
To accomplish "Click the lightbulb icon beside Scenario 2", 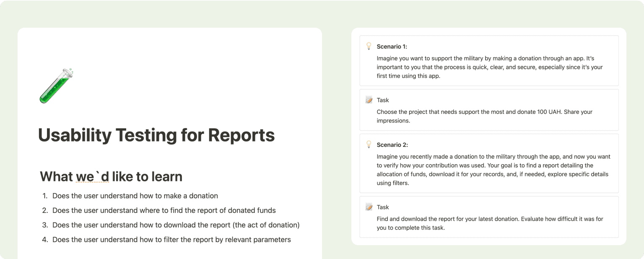I will pyautogui.click(x=369, y=144).
